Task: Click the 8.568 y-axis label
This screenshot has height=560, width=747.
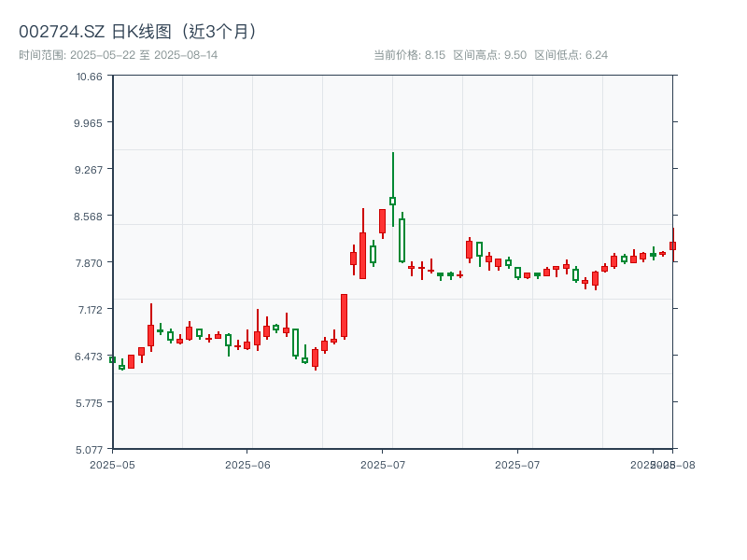Action: [88, 216]
